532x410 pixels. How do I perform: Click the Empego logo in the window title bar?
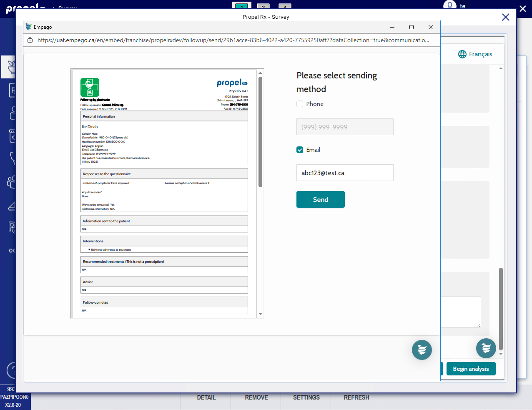pyautogui.click(x=28, y=27)
